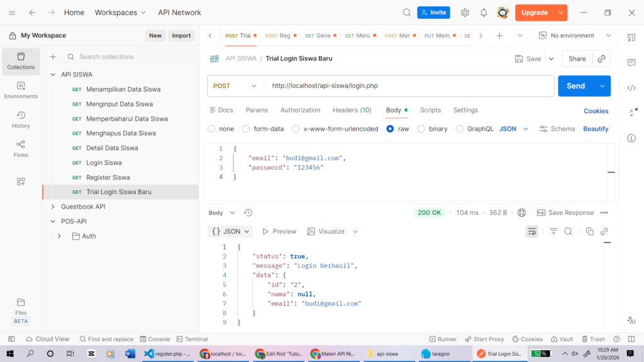Open Visual Studio Code from taskbar
The width and height of the screenshot is (644, 362).
pyautogui.click(x=148, y=354)
